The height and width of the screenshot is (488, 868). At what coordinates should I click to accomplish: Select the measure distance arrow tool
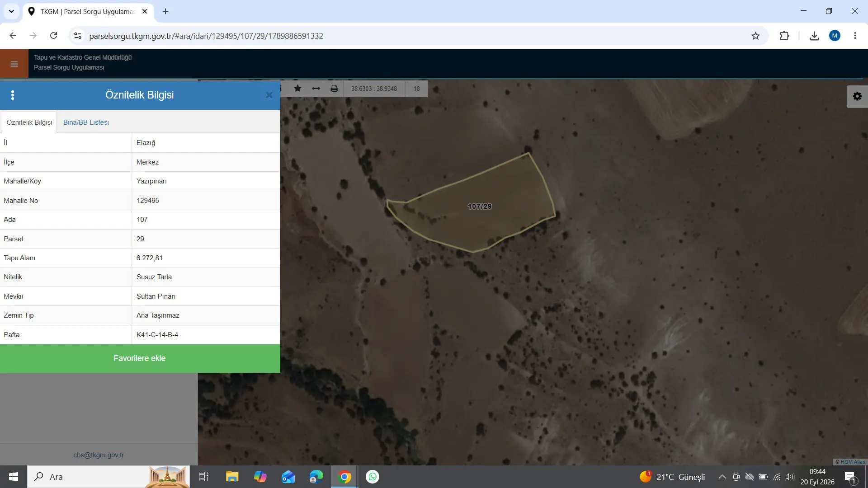click(316, 89)
